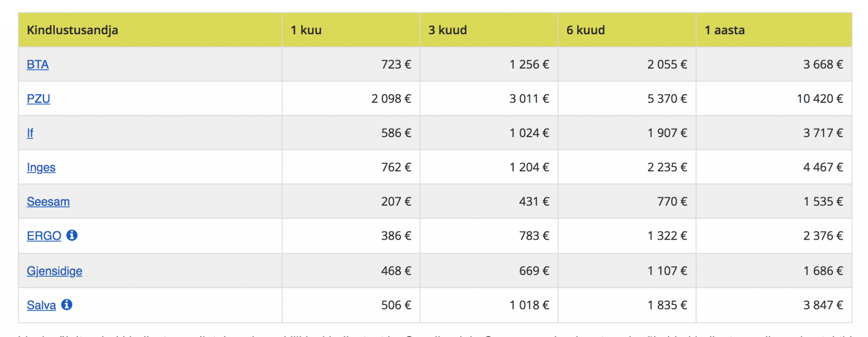Click the info icon beside Salva
The width and height of the screenshot is (868, 337).
click(67, 304)
